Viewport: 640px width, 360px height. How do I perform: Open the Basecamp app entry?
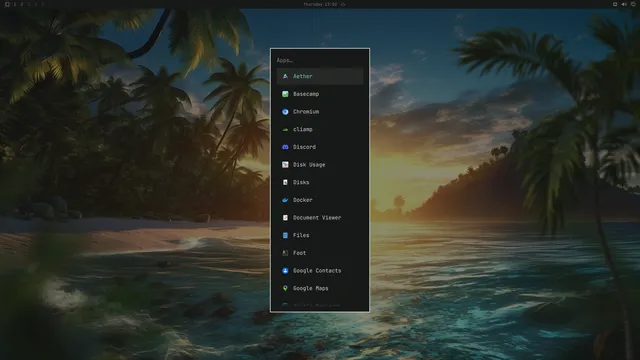point(320,94)
